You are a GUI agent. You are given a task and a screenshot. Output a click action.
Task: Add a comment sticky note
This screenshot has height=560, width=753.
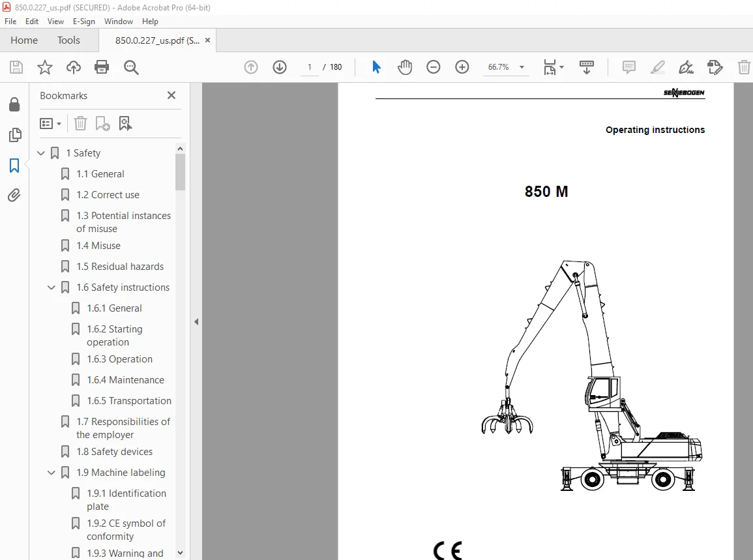pos(628,67)
